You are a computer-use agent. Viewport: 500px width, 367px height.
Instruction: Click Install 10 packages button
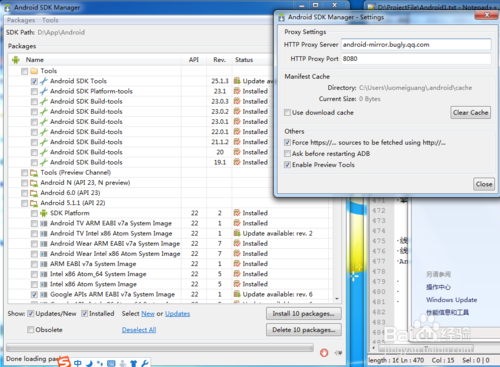tap(304, 314)
